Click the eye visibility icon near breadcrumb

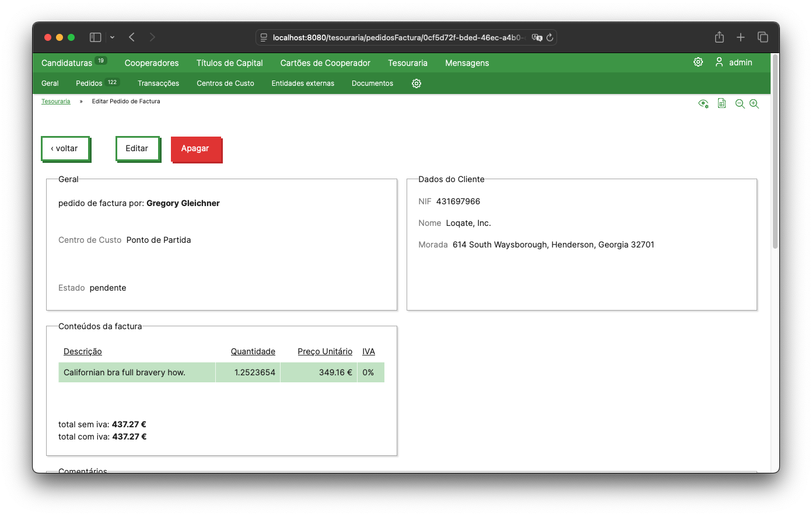click(703, 104)
